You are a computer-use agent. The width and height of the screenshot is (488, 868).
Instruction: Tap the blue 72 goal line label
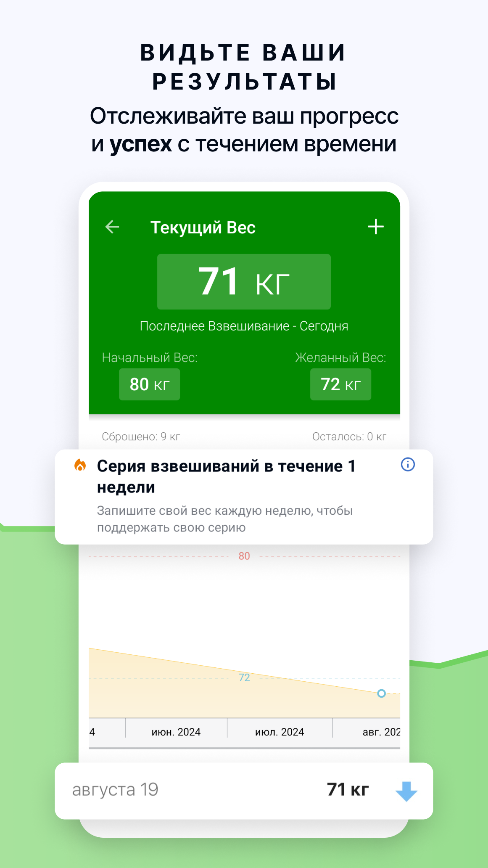244,677
